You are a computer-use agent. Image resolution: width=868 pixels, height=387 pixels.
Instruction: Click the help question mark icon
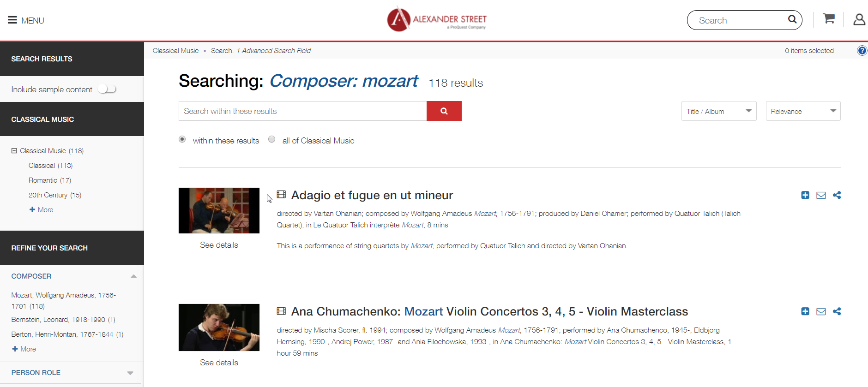(862, 51)
